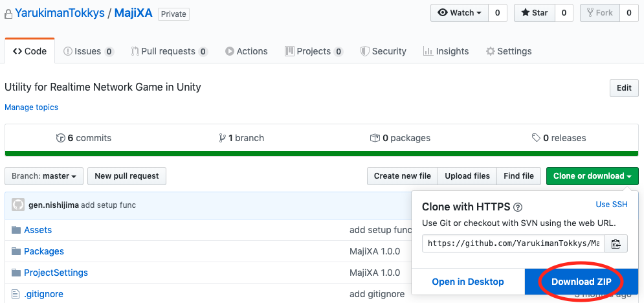Click New pull request

pyautogui.click(x=126, y=176)
